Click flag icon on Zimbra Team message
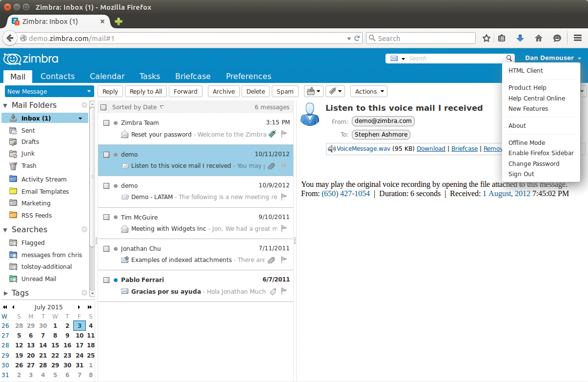 (x=284, y=134)
